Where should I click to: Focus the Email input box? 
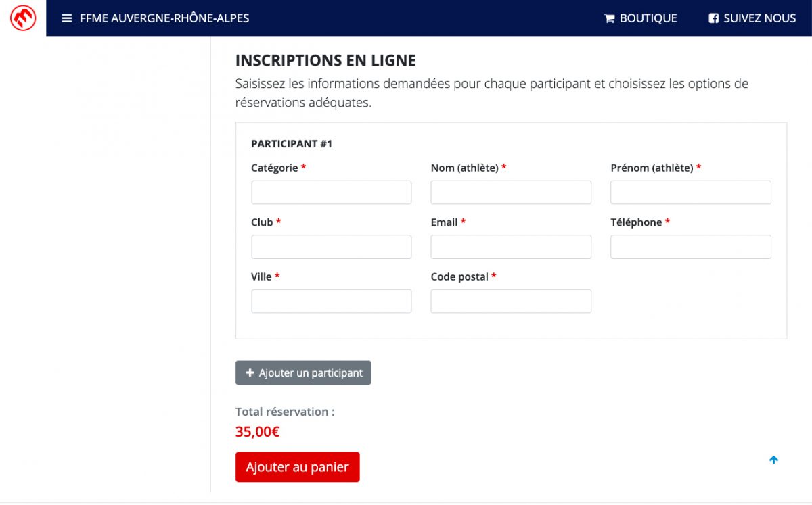[x=511, y=247]
